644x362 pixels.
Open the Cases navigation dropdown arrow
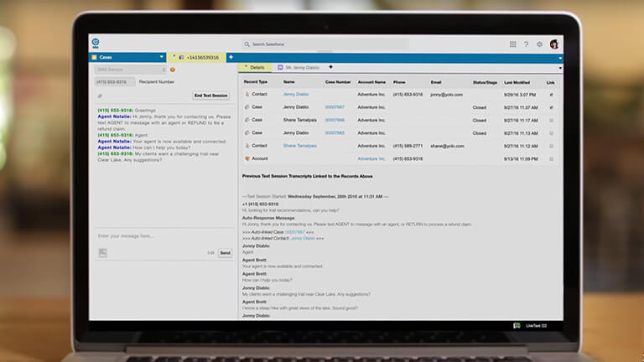click(x=161, y=57)
